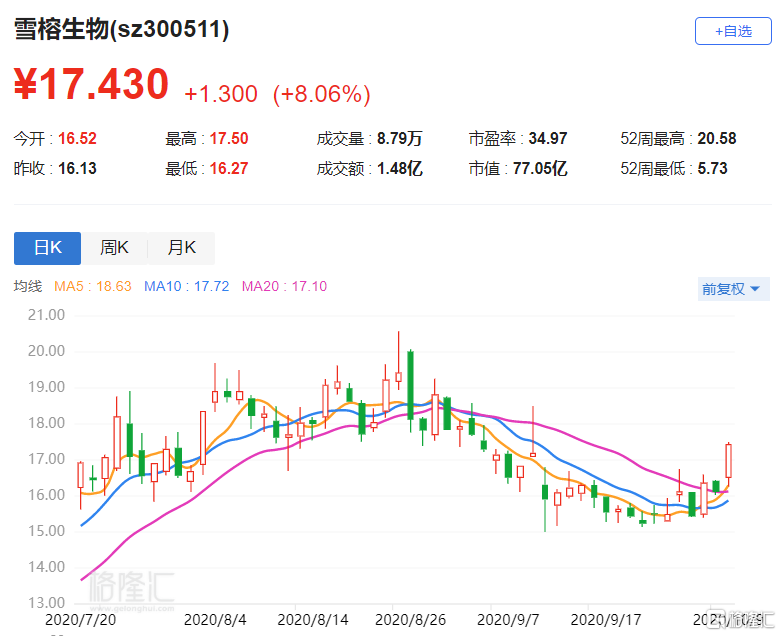Switch to the 周K weekly chart tab
The image size is (781, 636).
tap(115, 248)
